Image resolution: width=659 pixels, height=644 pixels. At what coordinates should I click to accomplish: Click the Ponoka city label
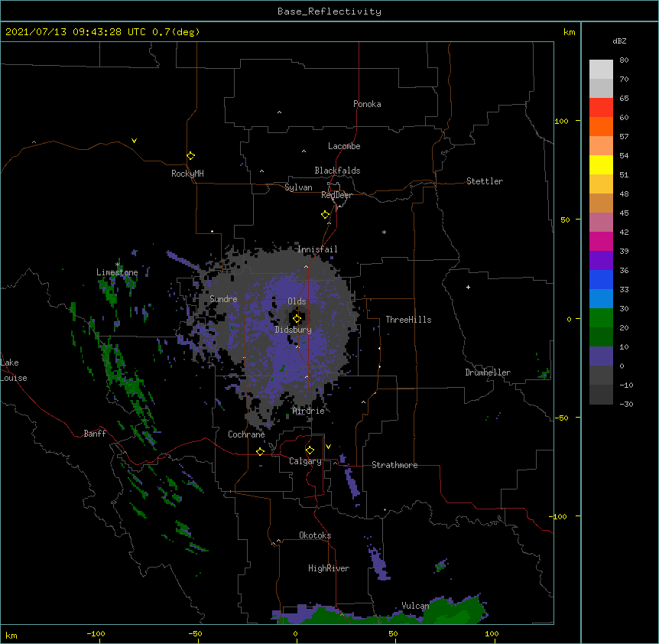[367, 104]
